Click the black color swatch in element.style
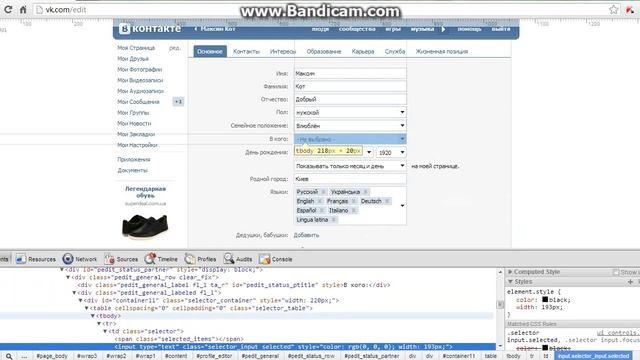 (x=545, y=300)
